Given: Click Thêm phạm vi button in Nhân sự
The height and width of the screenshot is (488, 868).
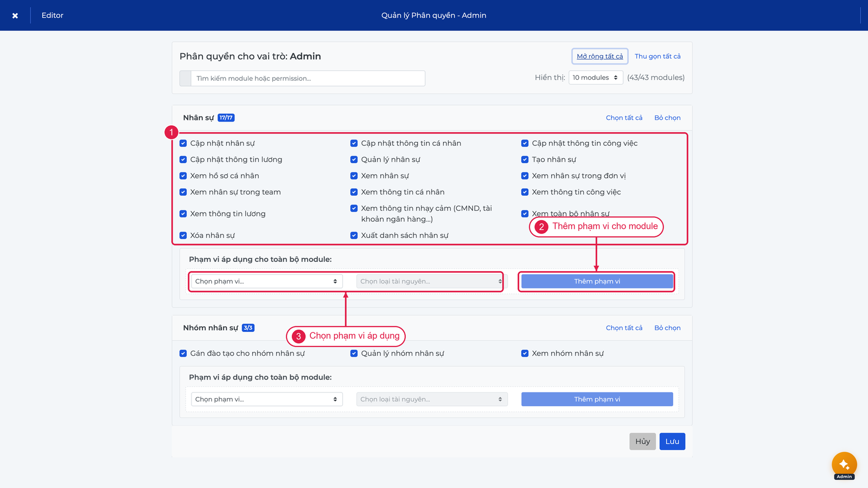Looking at the screenshot, I should [597, 281].
